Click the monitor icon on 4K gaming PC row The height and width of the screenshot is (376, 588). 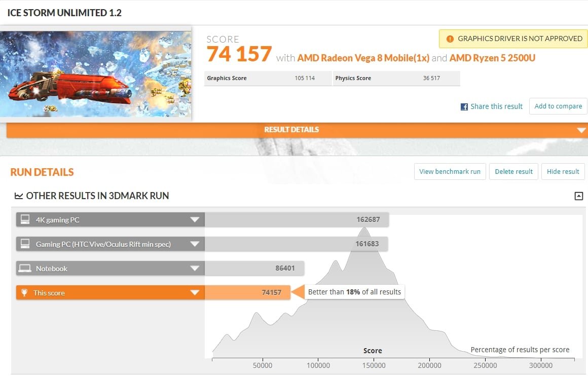tap(25, 219)
